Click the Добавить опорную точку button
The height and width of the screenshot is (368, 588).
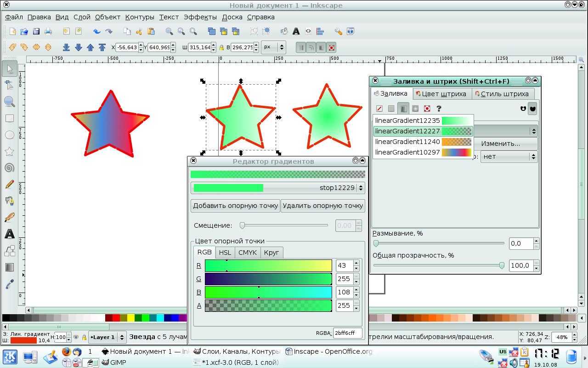pyautogui.click(x=235, y=206)
